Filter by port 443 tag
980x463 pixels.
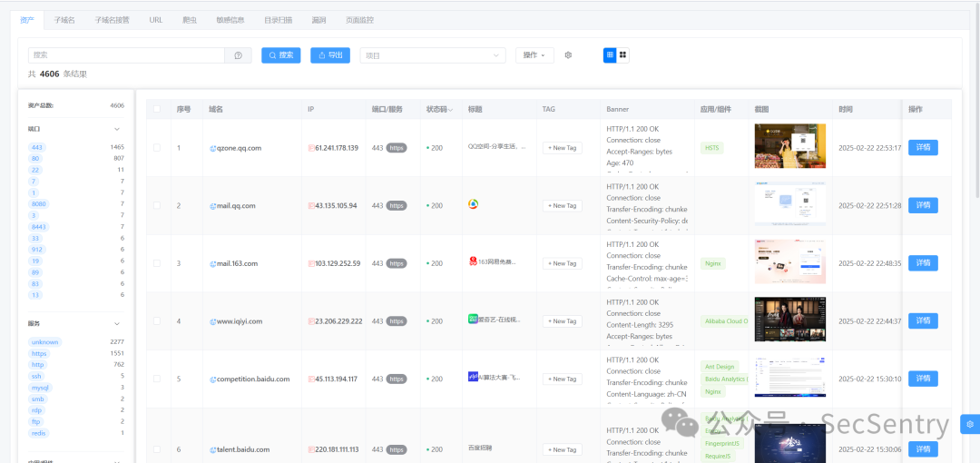tap(37, 147)
